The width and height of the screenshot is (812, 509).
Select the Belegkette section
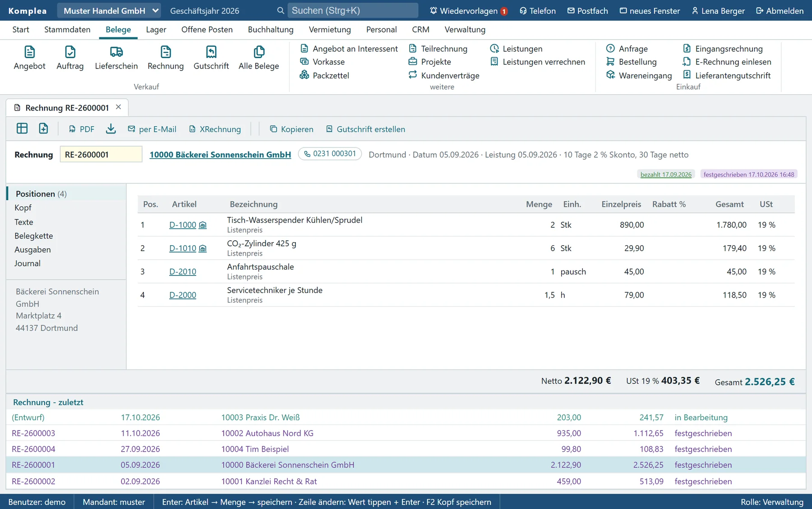pos(34,236)
